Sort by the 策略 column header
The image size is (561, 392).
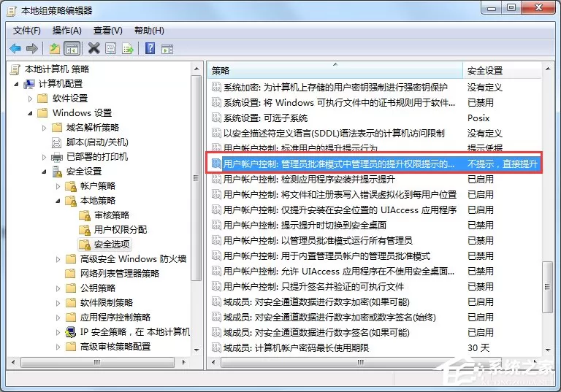pyautogui.click(x=335, y=71)
